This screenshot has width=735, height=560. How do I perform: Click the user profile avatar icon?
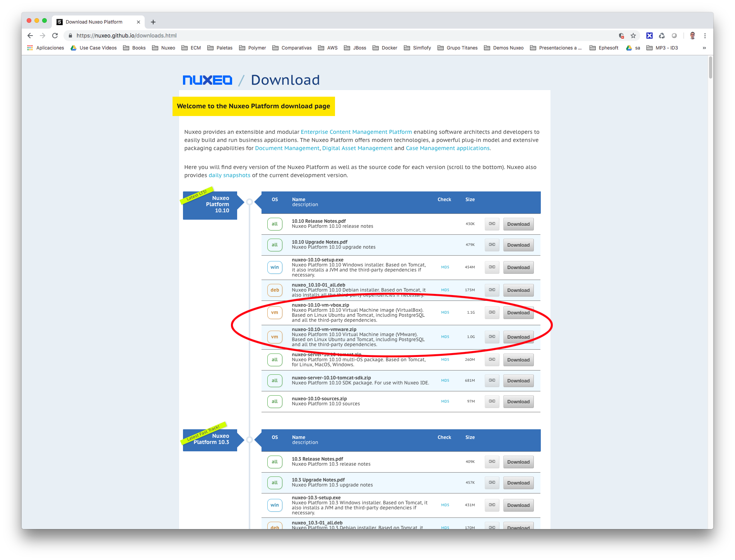692,35
